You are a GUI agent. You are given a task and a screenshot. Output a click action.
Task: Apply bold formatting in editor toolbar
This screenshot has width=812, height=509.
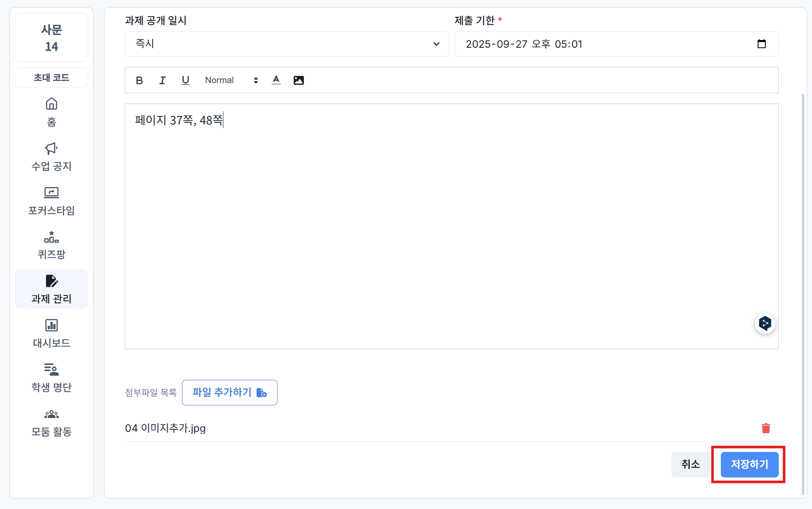coord(139,80)
